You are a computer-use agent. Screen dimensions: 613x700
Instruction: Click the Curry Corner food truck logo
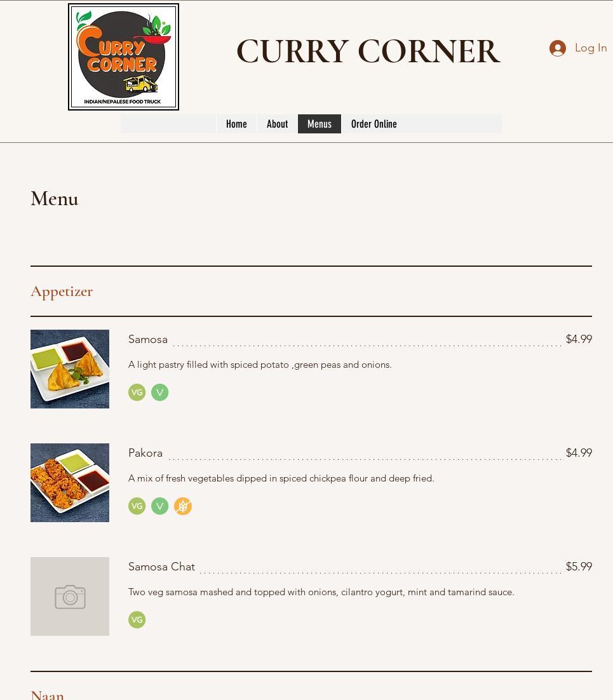pyautogui.click(x=123, y=57)
